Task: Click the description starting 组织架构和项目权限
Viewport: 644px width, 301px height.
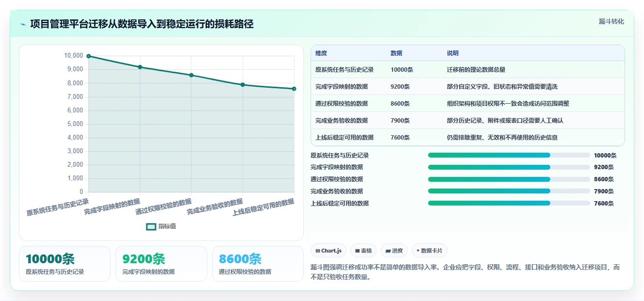Action: pyautogui.click(x=508, y=104)
